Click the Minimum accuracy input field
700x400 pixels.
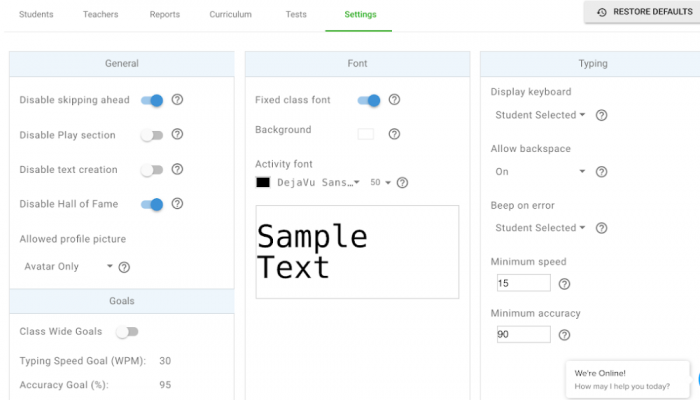pyautogui.click(x=524, y=334)
